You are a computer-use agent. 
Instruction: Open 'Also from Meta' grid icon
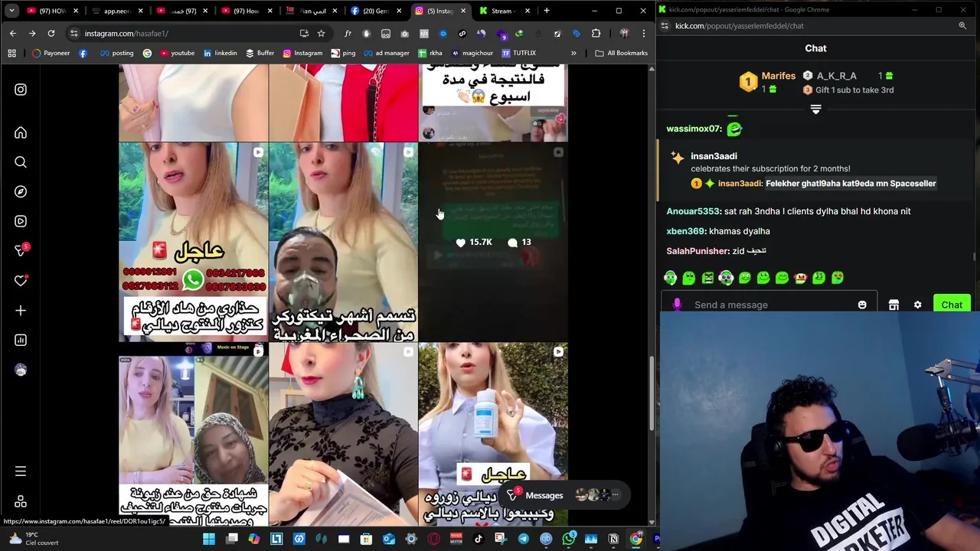(21, 501)
